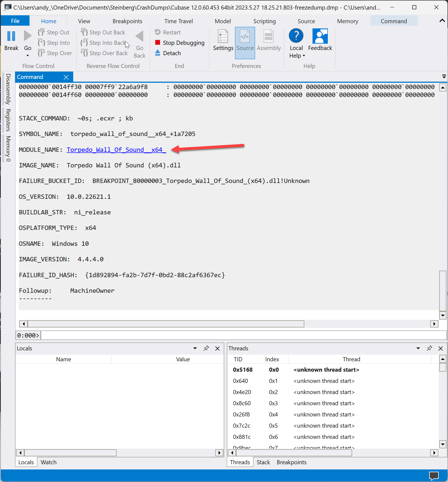Open the Breakpoints ribbon tab

127,21
